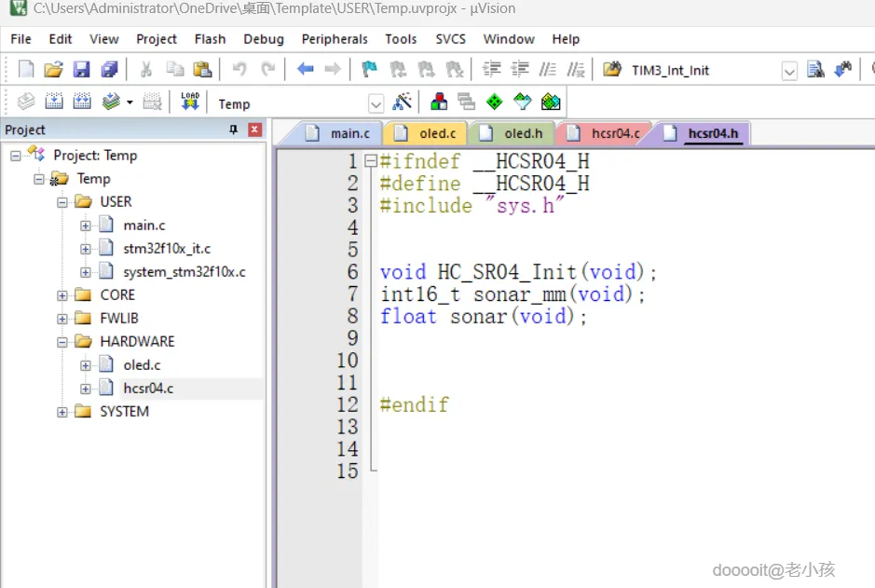875x588 pixels.
Task: Collapse the #ifndef code fold marker
Action: [x=371, y=161]
